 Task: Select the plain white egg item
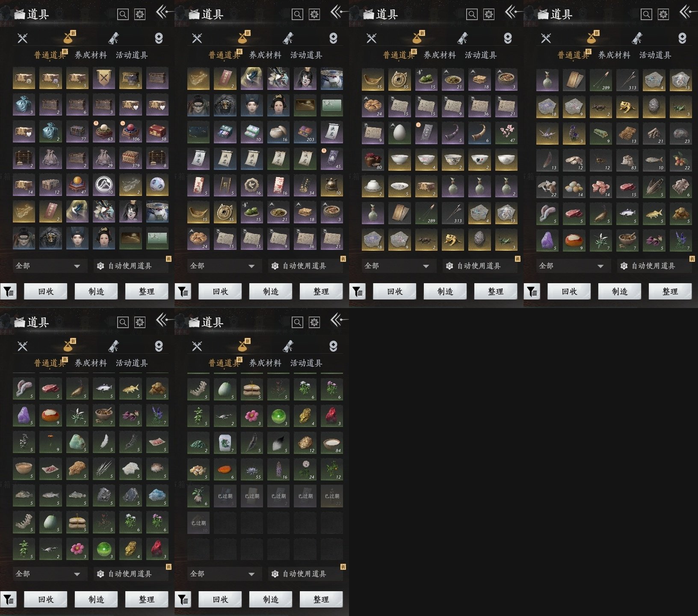[399, 132]
